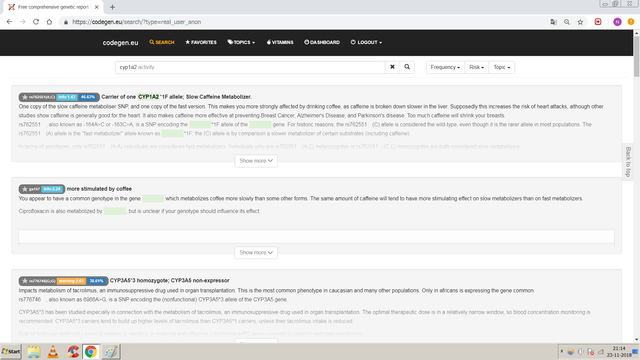Click the browser back arrow
This screenshot has height=360, width=640.
[x=9, y=22]
